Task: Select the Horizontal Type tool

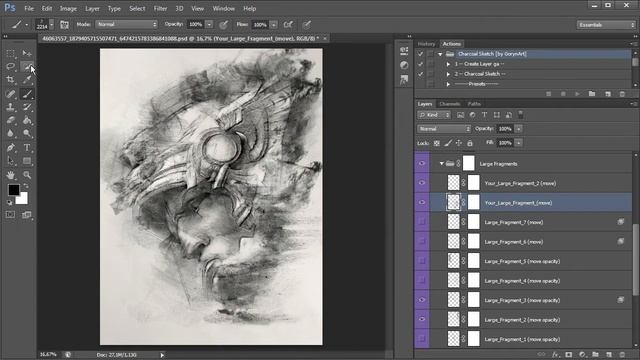Action: (x=27, y=148)
